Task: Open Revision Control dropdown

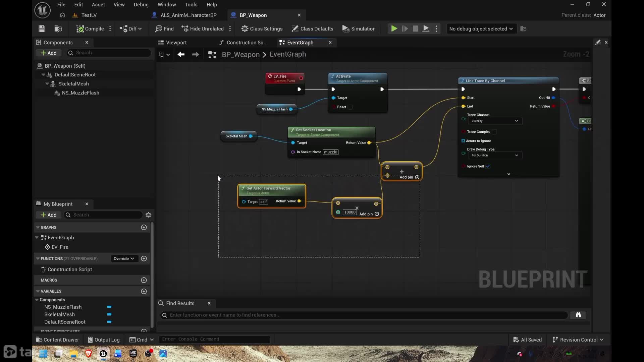Action: [x=578, y=340]
